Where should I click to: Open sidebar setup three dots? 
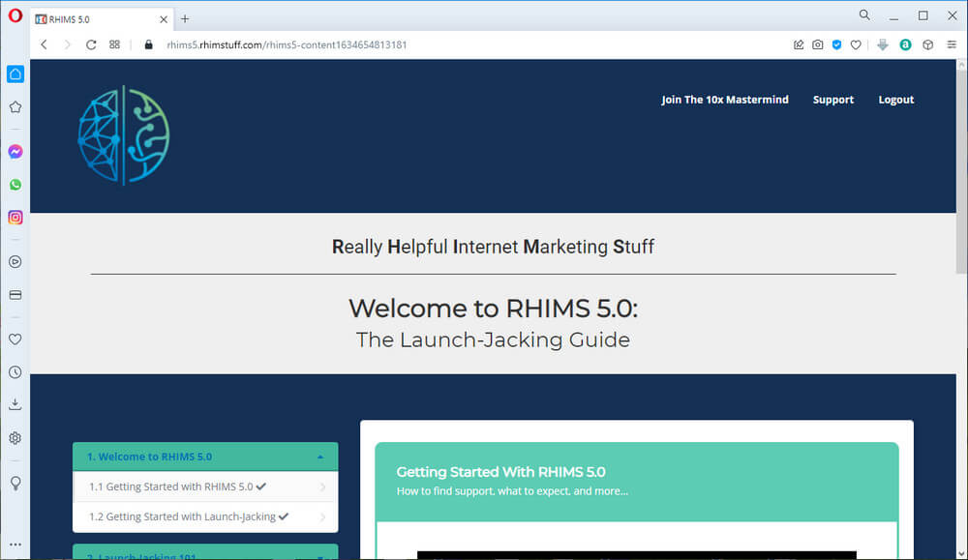[15, 545]
